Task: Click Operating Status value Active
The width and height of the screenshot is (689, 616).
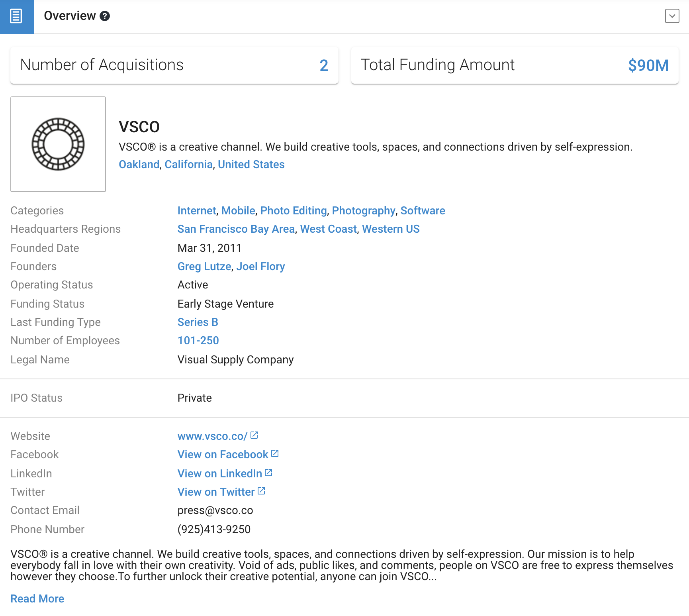Action: [193, 285]
